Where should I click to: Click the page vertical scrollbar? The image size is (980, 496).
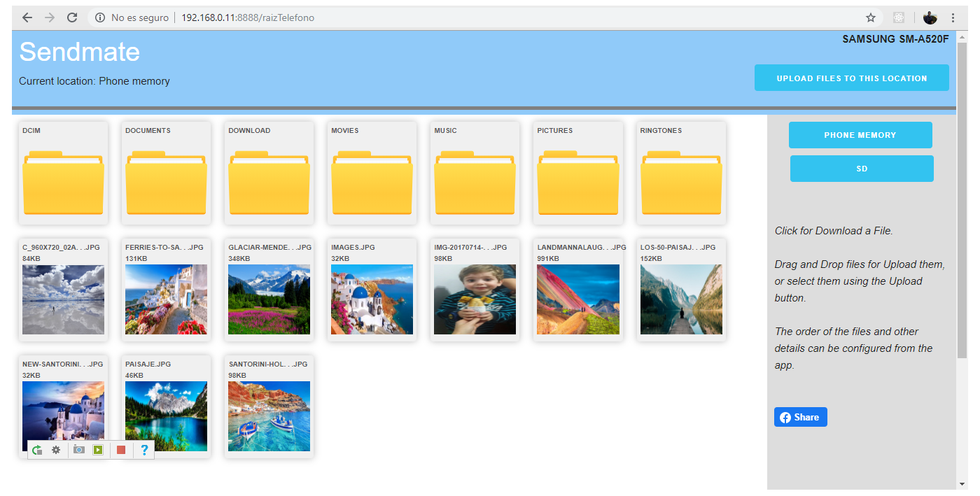pos(962,201)
